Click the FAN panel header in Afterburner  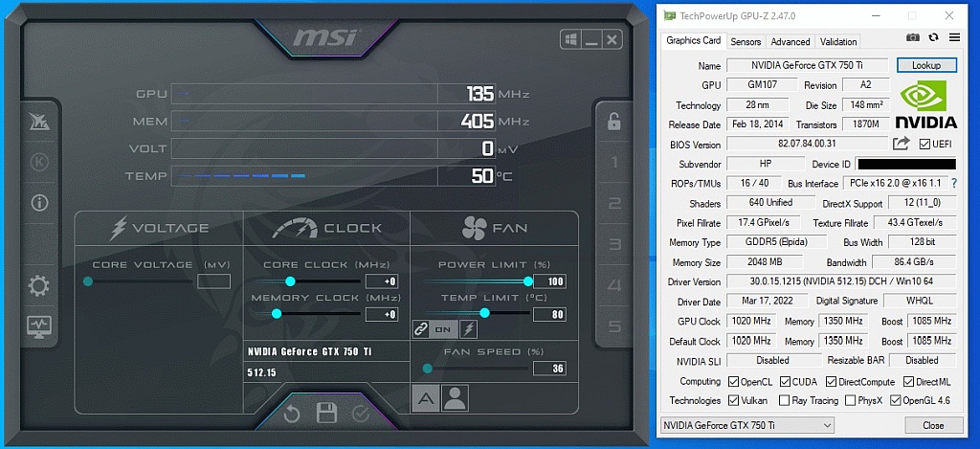[494, 228]
